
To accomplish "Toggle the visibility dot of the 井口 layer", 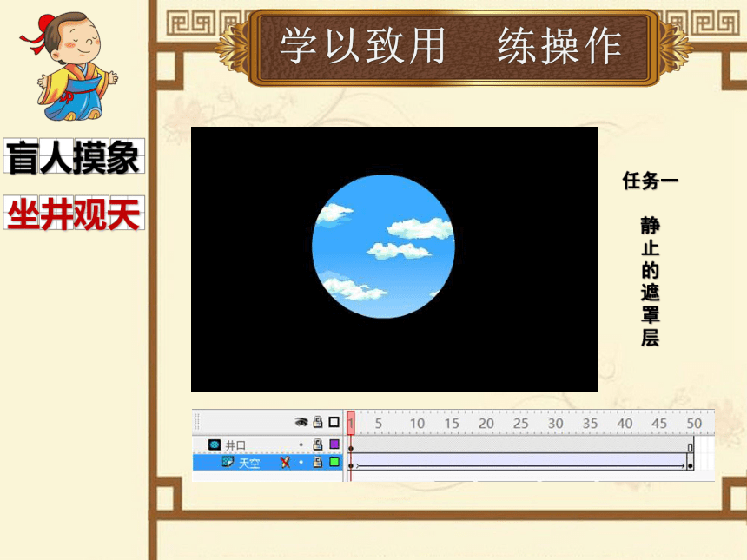I will 301,445.
